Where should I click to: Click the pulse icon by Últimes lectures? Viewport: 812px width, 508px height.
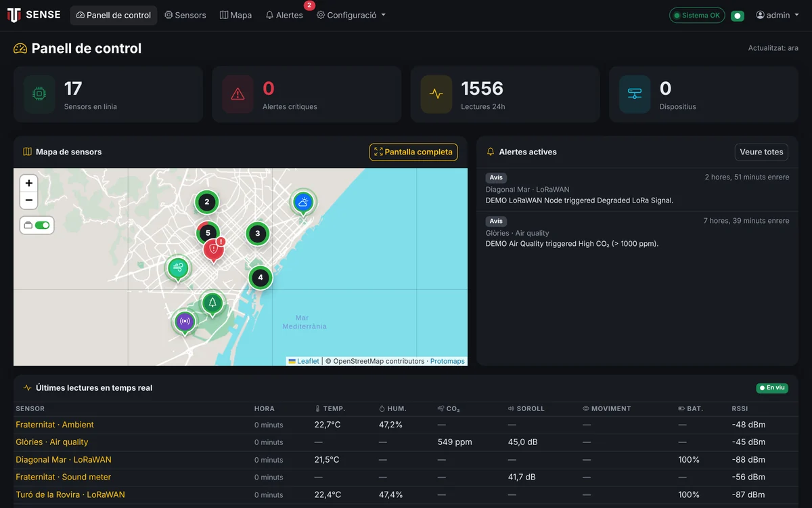[28, 388]
